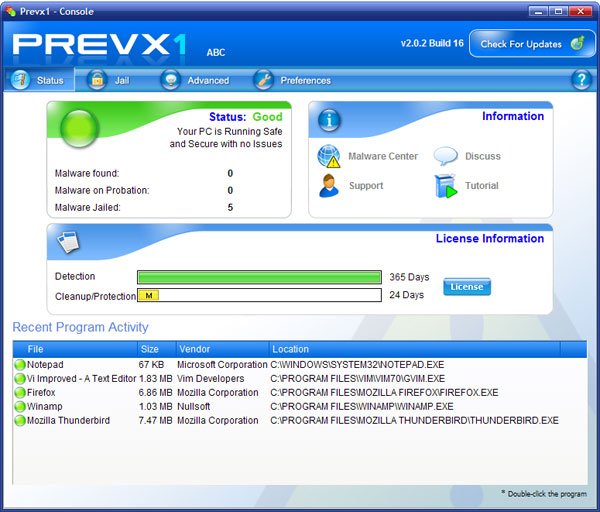Sort by the Location column header

[415, 349]
